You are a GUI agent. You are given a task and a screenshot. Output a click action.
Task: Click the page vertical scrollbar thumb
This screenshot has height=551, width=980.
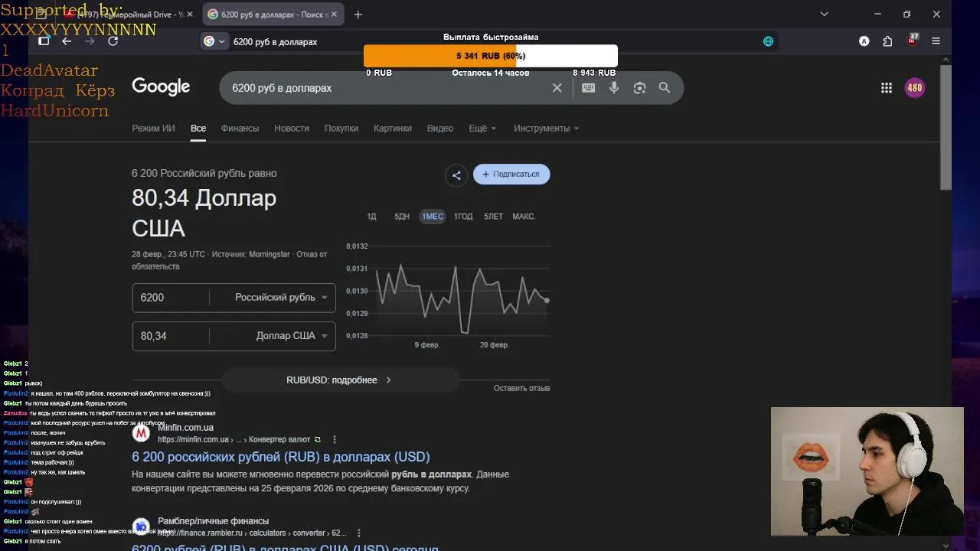click(946, 128)
